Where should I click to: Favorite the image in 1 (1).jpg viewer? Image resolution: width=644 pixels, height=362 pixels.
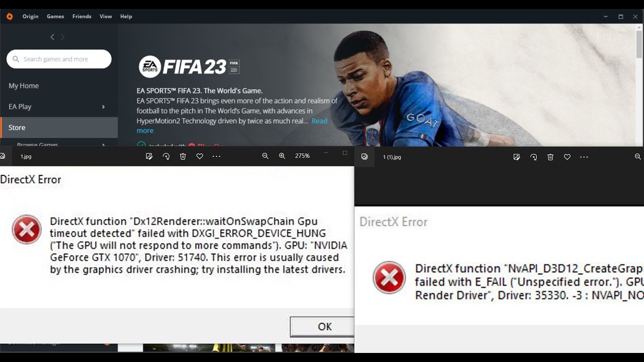(x=567, y=157)
